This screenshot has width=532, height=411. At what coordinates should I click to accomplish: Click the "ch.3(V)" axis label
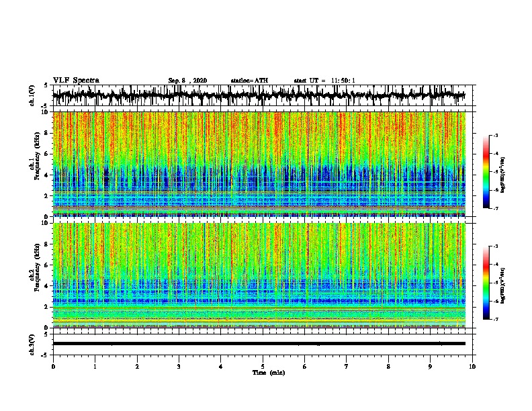[32, 345]
